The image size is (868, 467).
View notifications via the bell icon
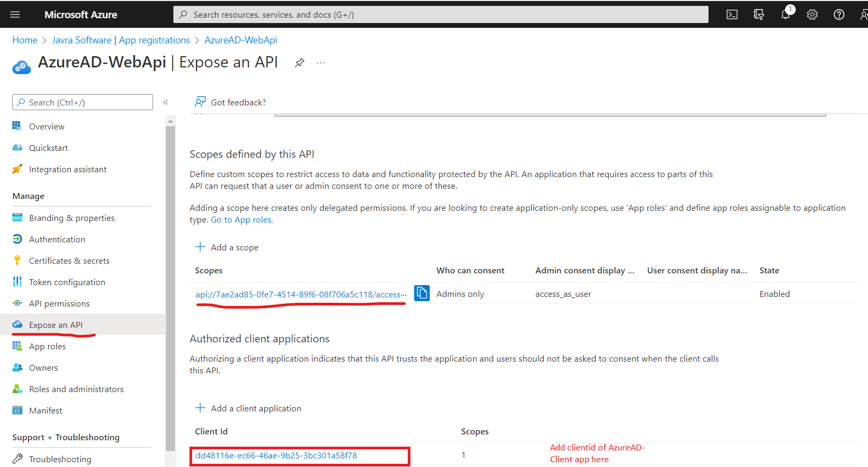[x=786, y=14]
